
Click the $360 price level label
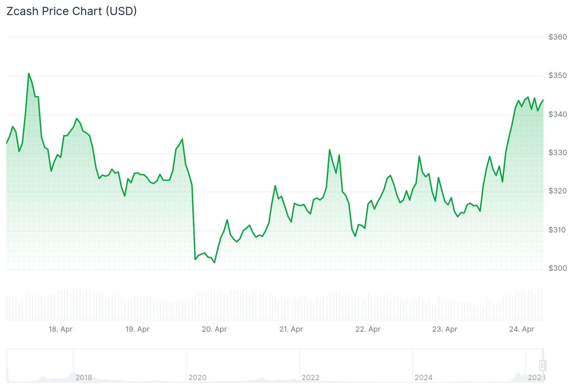click(x=558, y=36)
